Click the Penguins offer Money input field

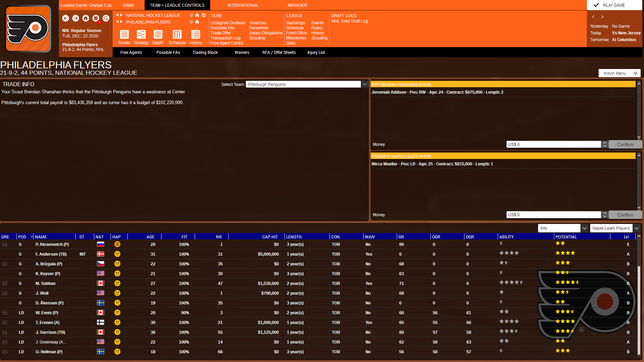coord(554,144)
